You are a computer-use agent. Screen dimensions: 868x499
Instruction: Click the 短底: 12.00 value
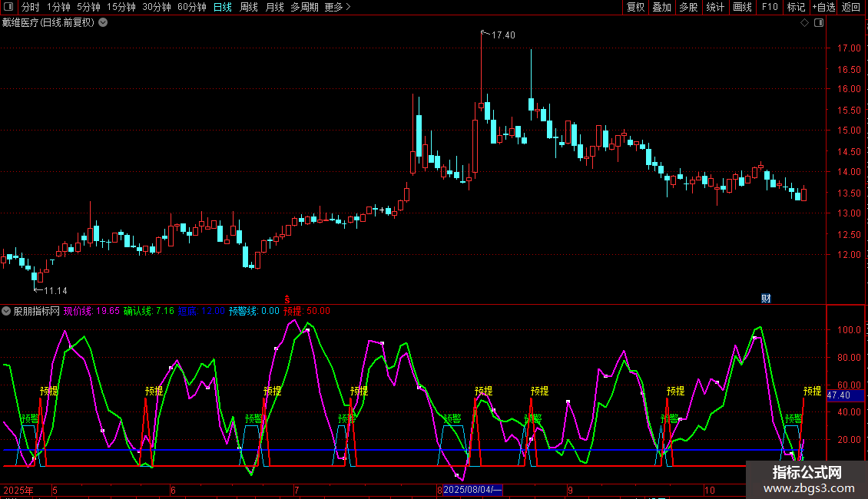[201, 312]
